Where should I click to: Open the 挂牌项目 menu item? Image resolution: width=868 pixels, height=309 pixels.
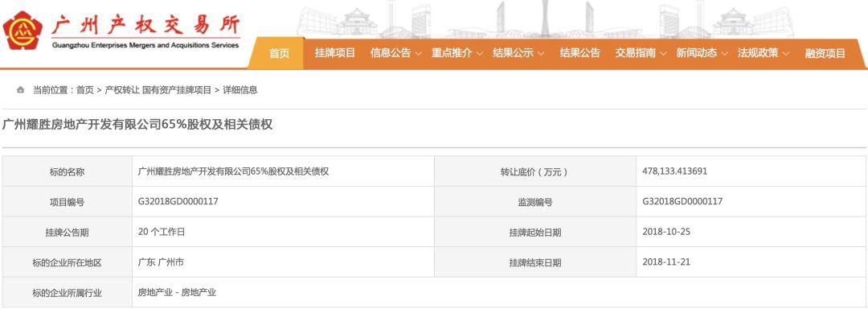tap(335, 53)
